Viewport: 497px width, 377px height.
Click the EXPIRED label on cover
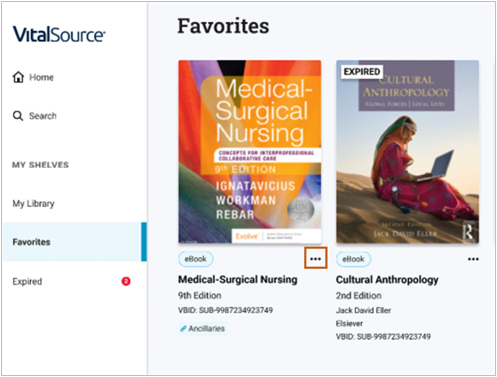pos(362,72)
